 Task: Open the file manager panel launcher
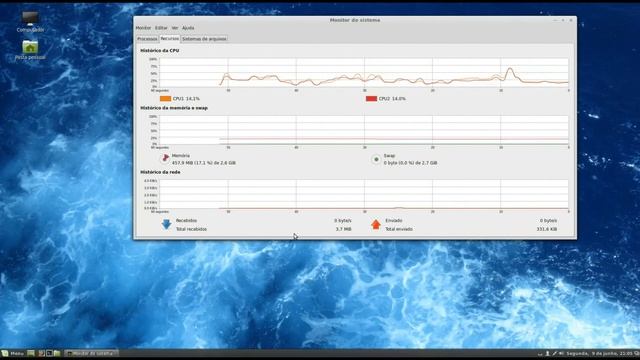pyautogui.click(x=57, y=353)
